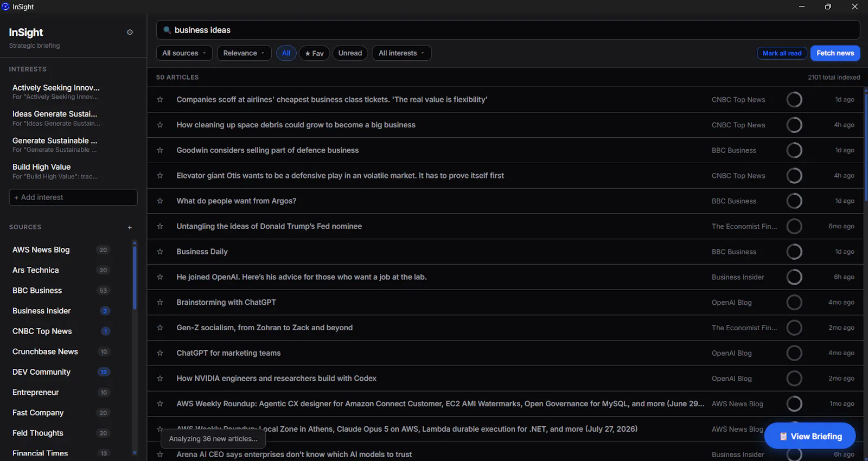Favorite 'Brainstorming with ChatGPT' article

(160, 303)
